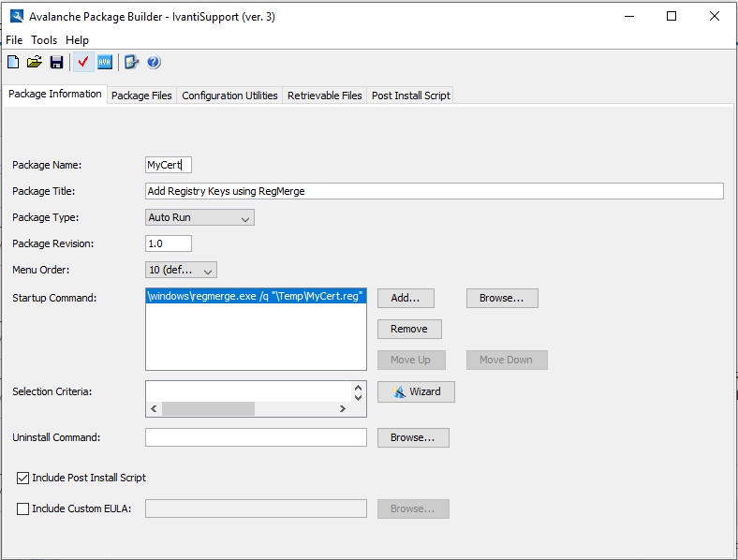Click the Avalanche Package Builder title bar icon

17,17
